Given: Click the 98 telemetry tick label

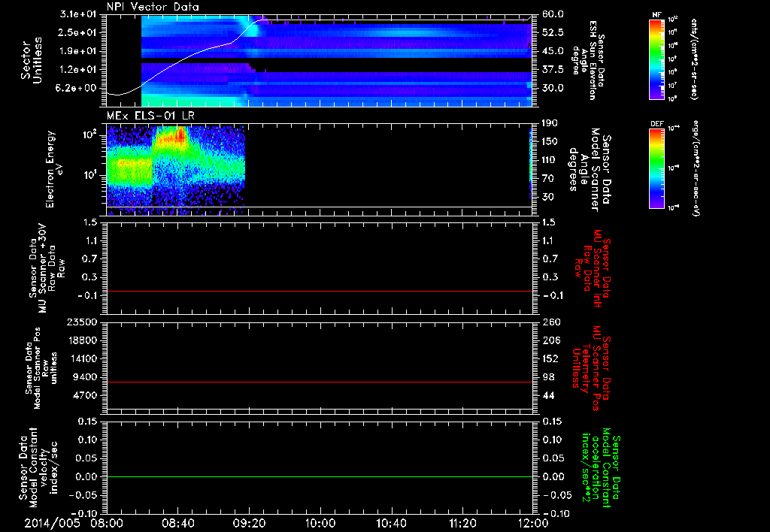Looking at the screenshot, I should click(548, 377).
